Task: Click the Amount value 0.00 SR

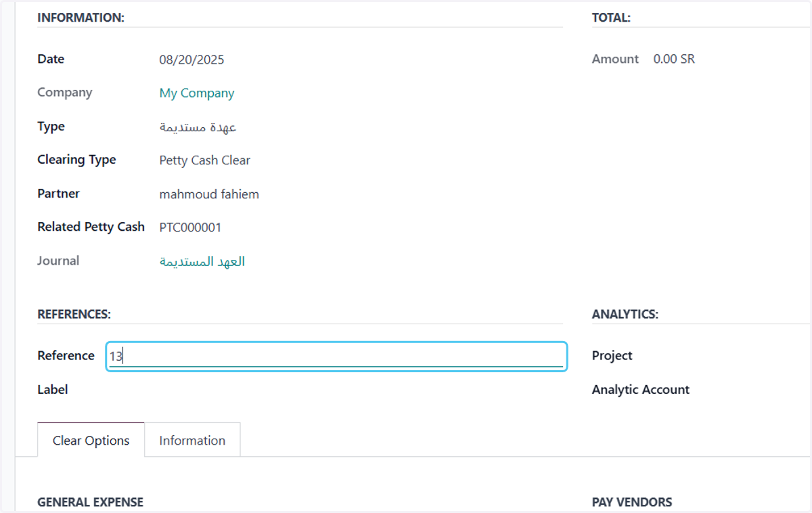Action: (674, 59)
